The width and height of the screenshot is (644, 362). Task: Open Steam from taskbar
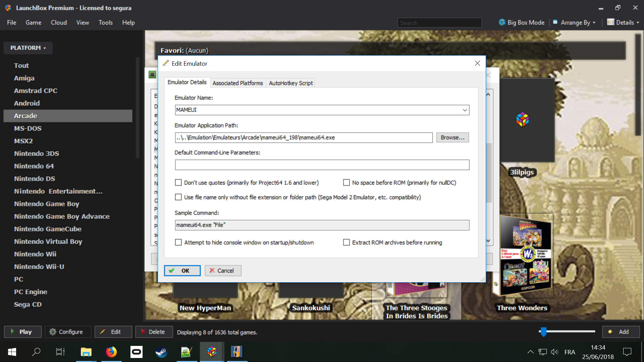(161, 352)
